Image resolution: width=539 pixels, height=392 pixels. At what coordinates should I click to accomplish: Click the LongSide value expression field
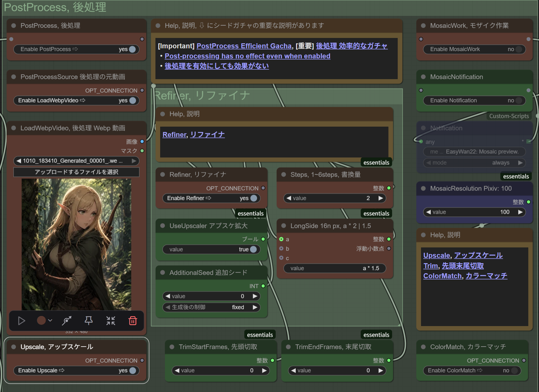[334, 268]
